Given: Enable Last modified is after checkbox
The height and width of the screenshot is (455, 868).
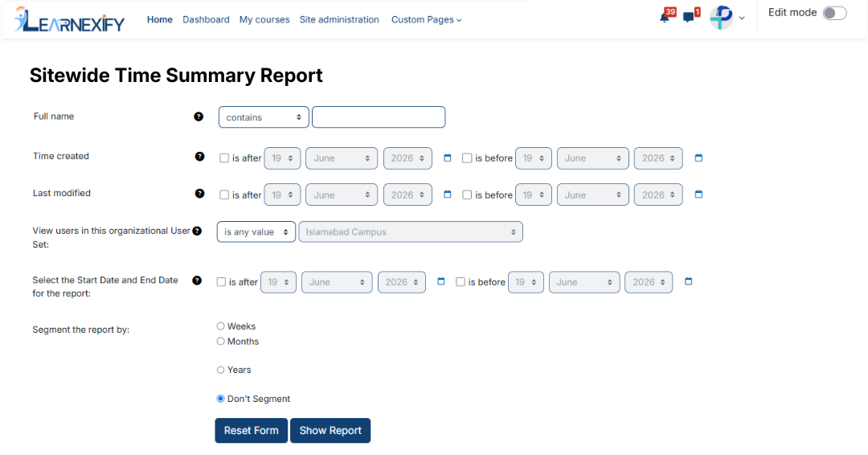Looking at the screenshot, I should pyautogui.click(x=224, y=195).
